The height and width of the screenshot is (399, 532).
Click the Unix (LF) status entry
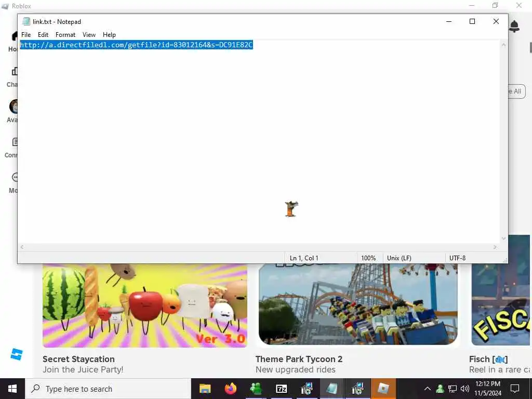399,258
